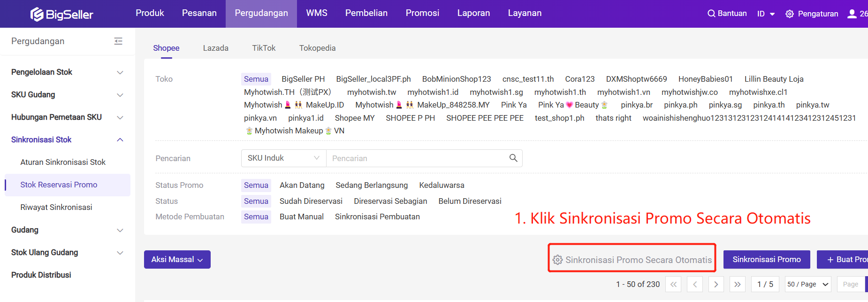Open the Pergudangan menu
This screenshot has height=302, width=868.
tap(261, 13)
